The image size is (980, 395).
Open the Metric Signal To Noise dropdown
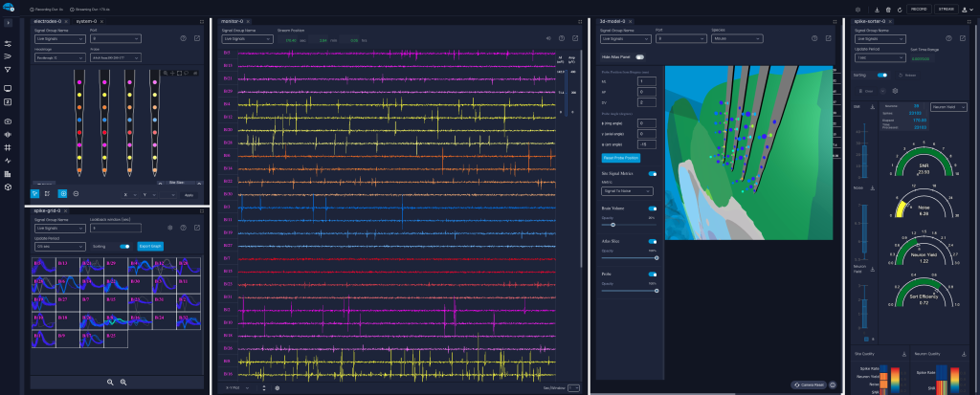(627, 191)
